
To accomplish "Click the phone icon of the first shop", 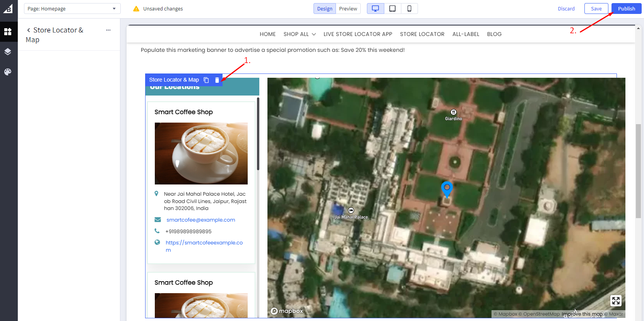I will [x=157, y=231].
